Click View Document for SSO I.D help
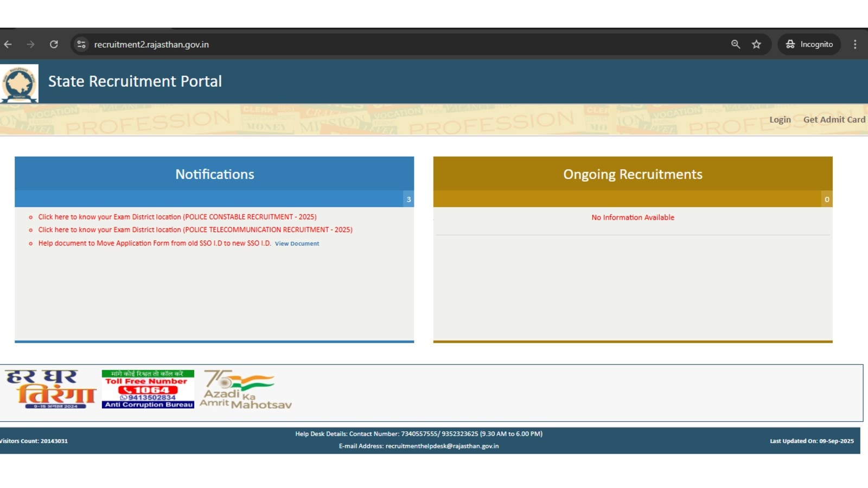The height and width of the screenshot is (488, 868). pos(297,243)
